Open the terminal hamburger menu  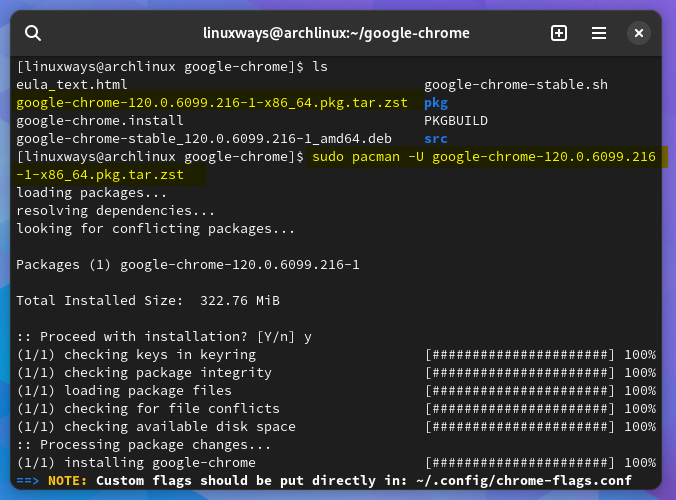tap(599, 33)
